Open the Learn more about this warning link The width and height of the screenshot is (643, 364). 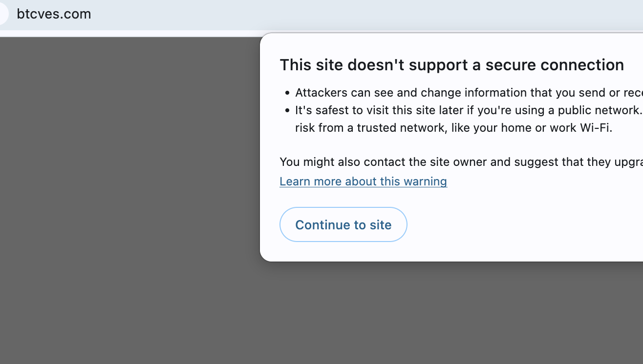(x=363, y=181)
